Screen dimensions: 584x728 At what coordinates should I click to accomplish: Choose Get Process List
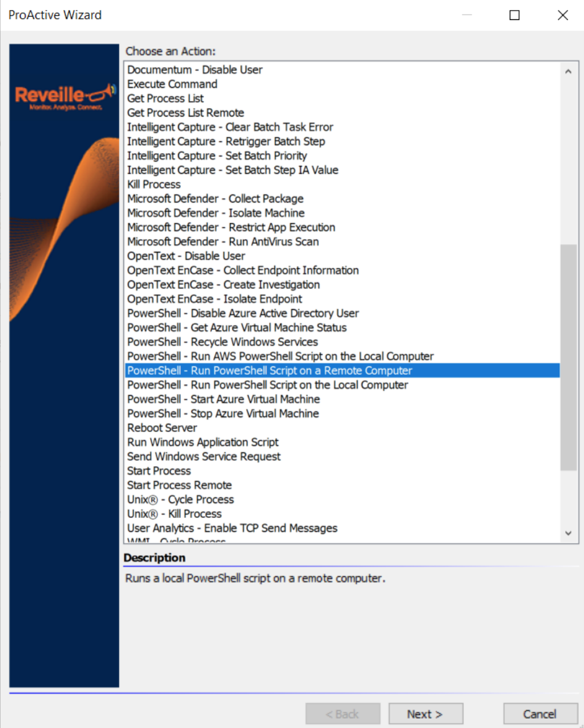click(x=342, y=98)
